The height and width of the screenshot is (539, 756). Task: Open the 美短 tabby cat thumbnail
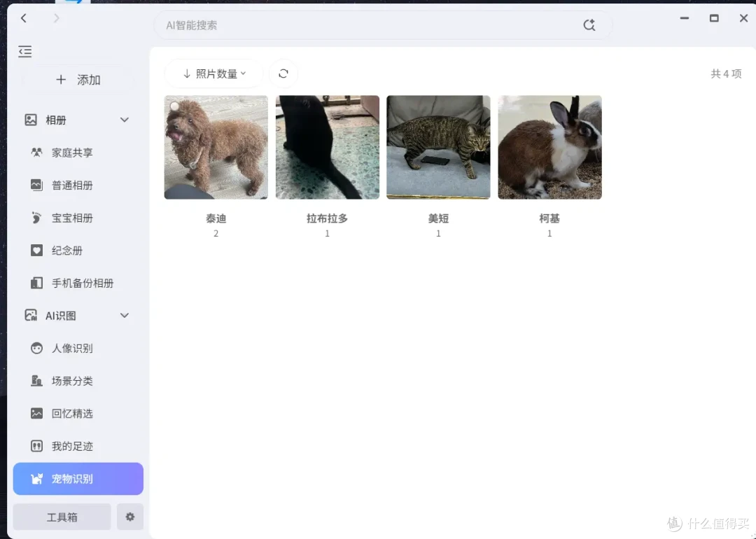point(438,148)
